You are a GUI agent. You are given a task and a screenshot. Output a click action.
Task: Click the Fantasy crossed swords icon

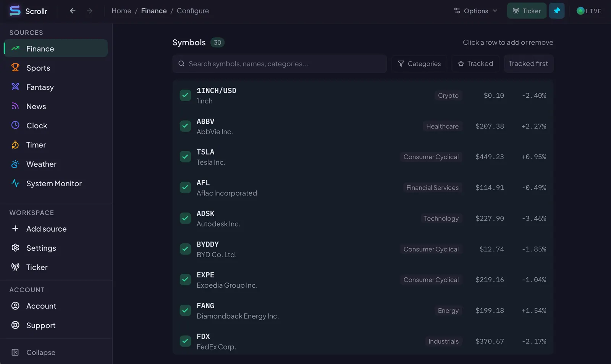15,87
